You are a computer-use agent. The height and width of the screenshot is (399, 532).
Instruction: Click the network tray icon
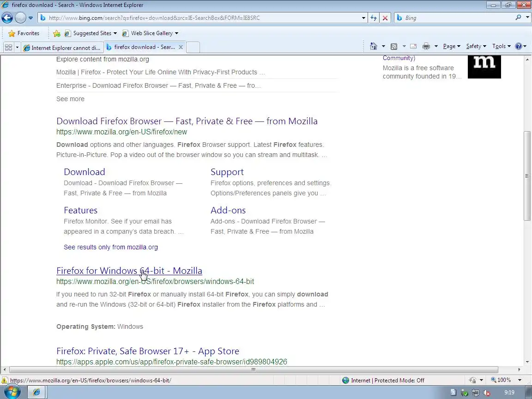coord(475,393)
